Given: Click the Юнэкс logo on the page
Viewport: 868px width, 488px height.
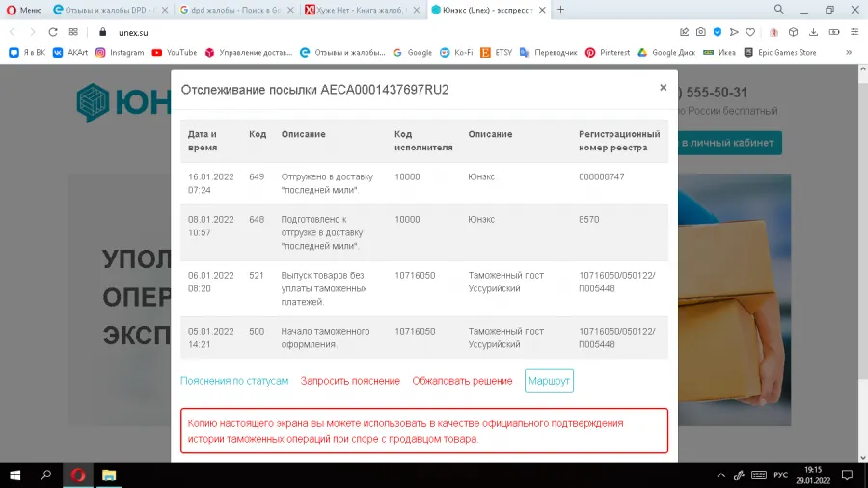Looking at the screenshot, I should point(123,103).
